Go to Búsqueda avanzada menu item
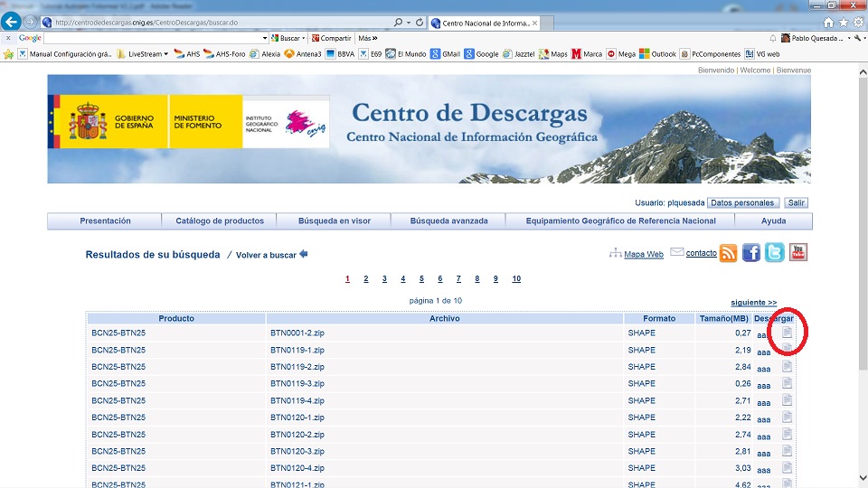Viewport: 868px width, 488px height. tap(448, 221)
